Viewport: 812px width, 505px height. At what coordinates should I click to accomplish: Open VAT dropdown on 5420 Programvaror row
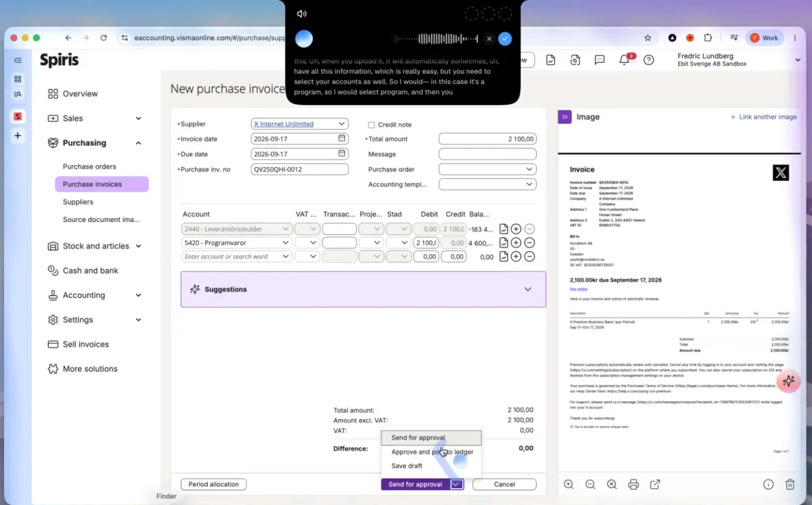pyautogui.click(x=313, y=242)
